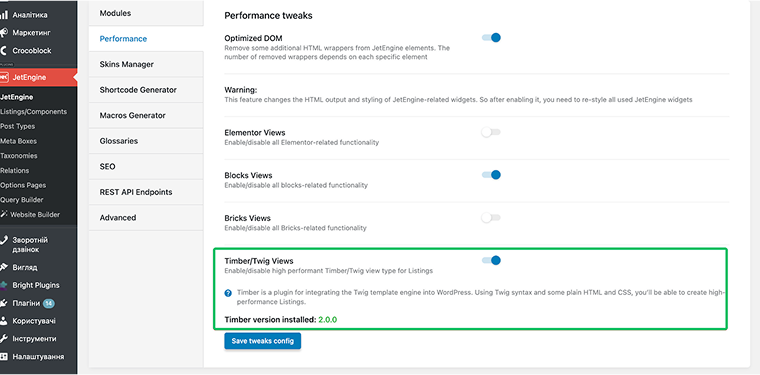Screen dimensions: 760x375
Task: Open the Post Types submenu
Action: click(17, 126)
